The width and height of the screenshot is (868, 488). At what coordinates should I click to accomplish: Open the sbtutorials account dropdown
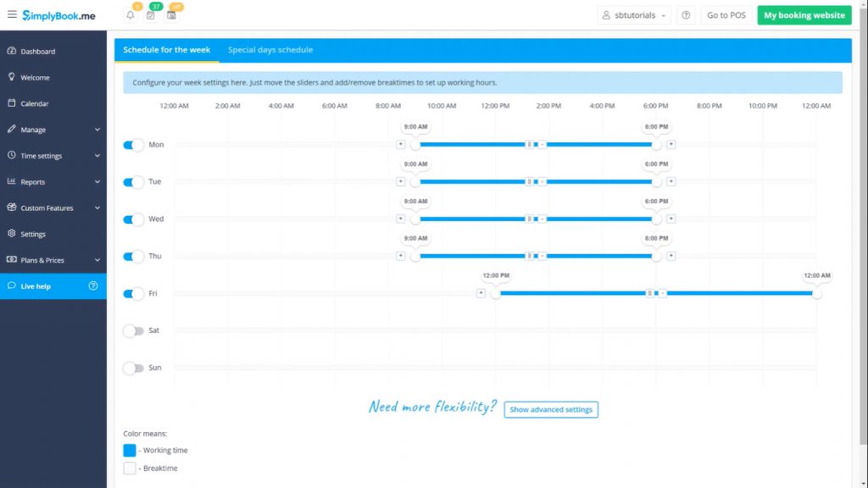634,14
